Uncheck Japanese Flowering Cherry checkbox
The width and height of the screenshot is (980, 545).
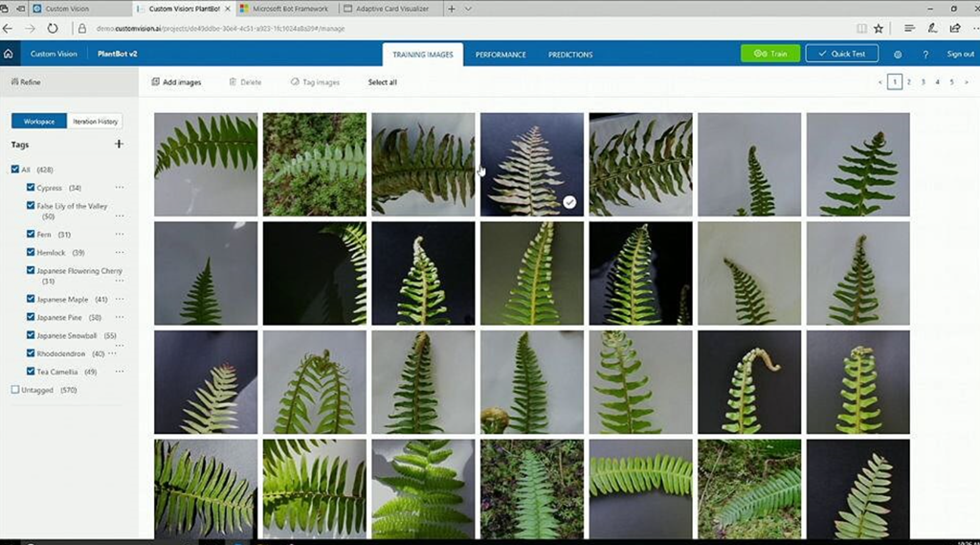pos(31,270)
